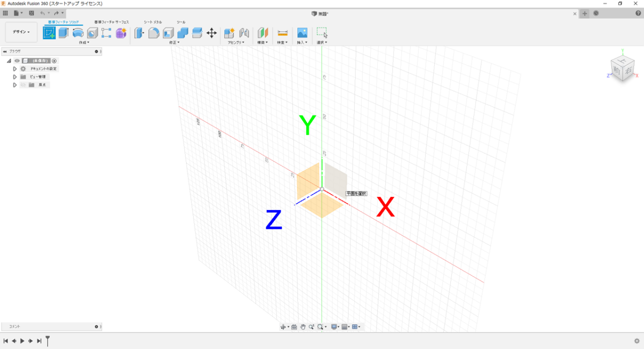Select the Create Sketch tool
Image resolution: width=644 pixels, height=349 pixels.
click(49, 33)
